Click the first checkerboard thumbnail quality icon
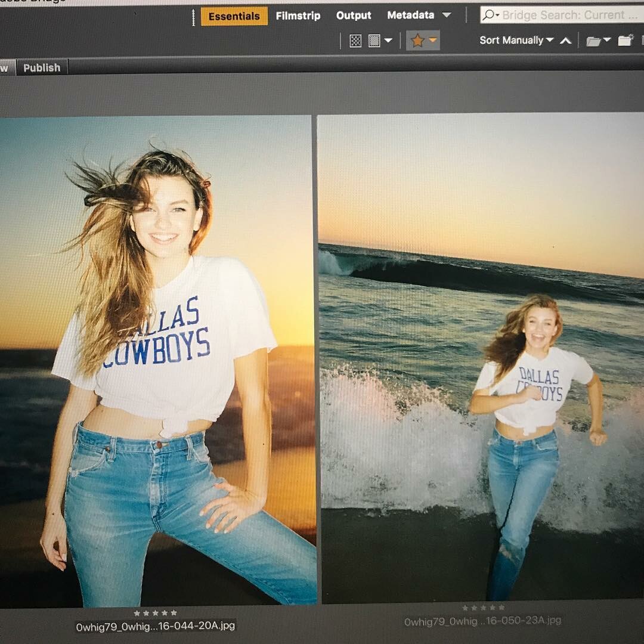 click(355, 41)
